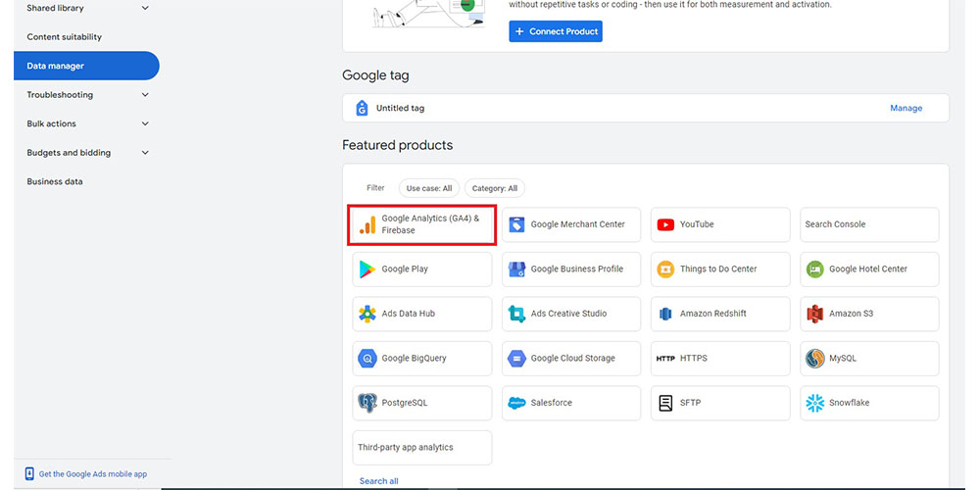980x490 pixels.
Task: Click the Amazon Redshift icon
Action: pyautogui.click(x=665, y=314)
